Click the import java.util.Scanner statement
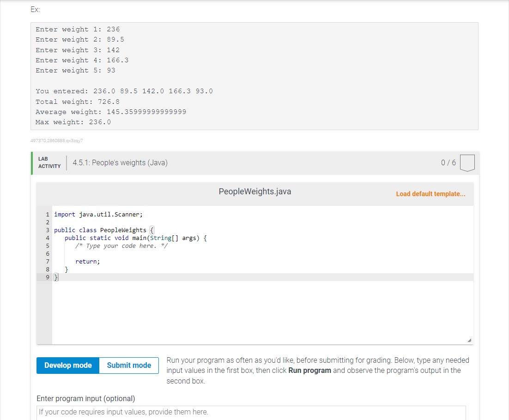Viewport: 509px width, 420px height. click(98, 214)
